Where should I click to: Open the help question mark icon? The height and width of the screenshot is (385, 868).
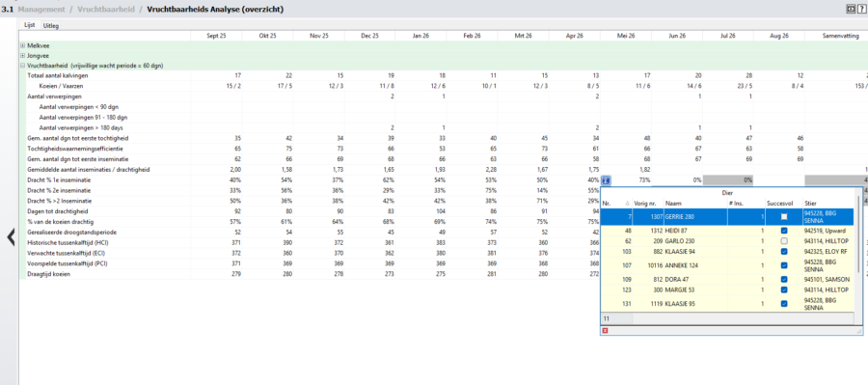click(862, 9)
